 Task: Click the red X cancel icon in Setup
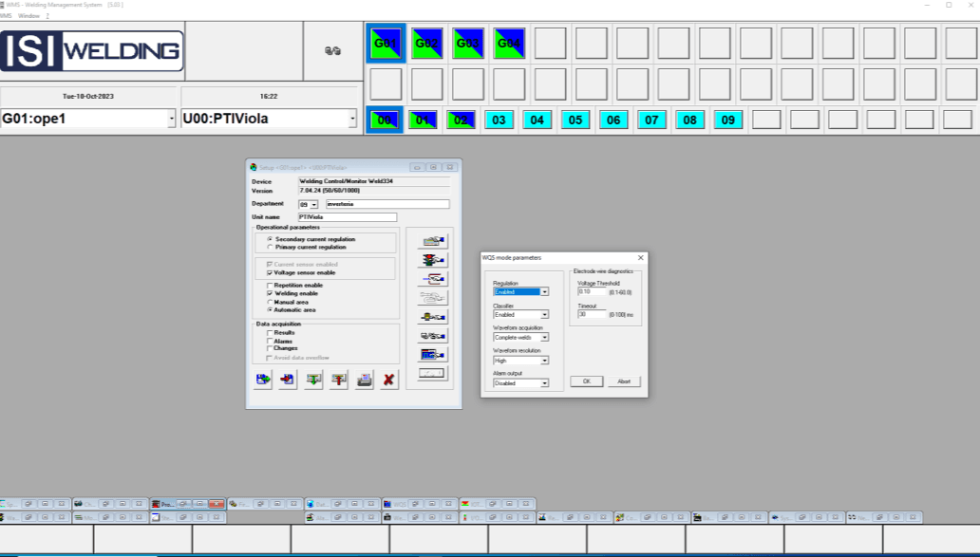pyautogui.click(x=388, y=380)
